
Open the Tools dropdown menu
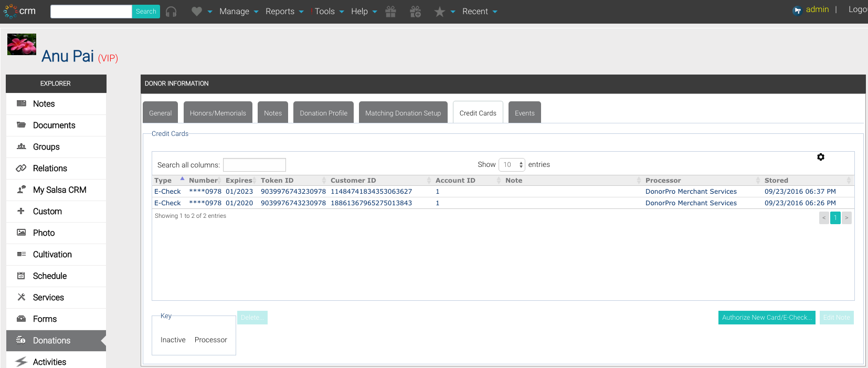[329, 12]
